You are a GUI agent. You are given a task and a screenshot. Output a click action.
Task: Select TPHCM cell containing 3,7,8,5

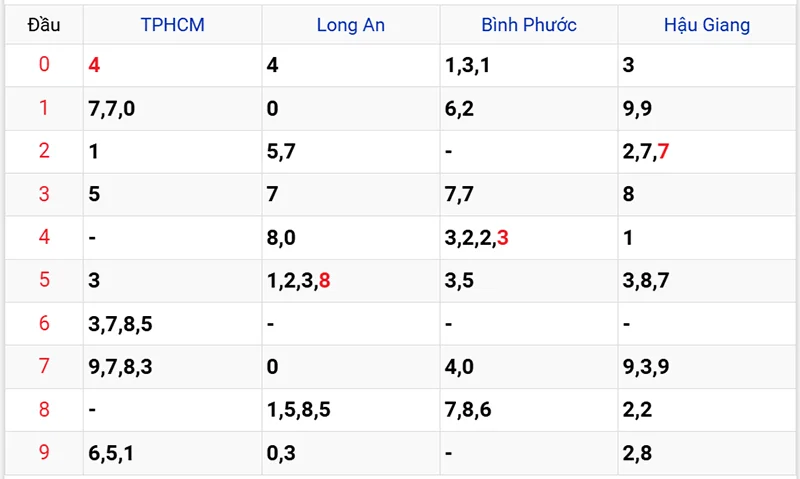pyautogui.click(x=120, y=324)
